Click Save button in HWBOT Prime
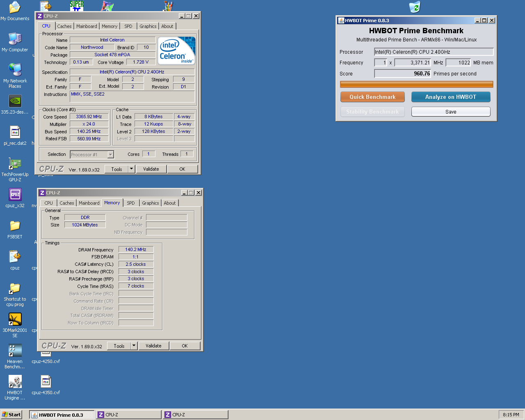The width and height of the screenshot is (525, 420). click(x=451, y=112)
